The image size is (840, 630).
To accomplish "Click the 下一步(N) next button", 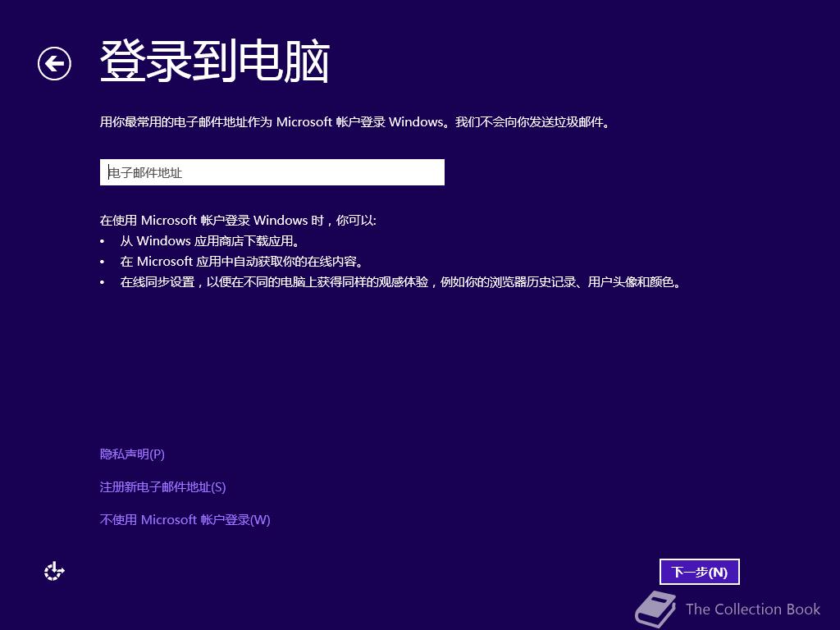I will [700, 572].
